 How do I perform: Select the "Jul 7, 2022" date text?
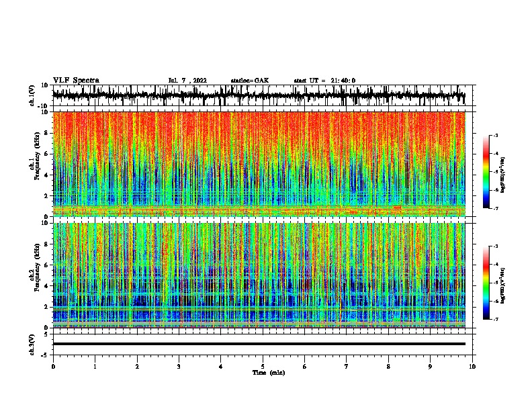187,81
